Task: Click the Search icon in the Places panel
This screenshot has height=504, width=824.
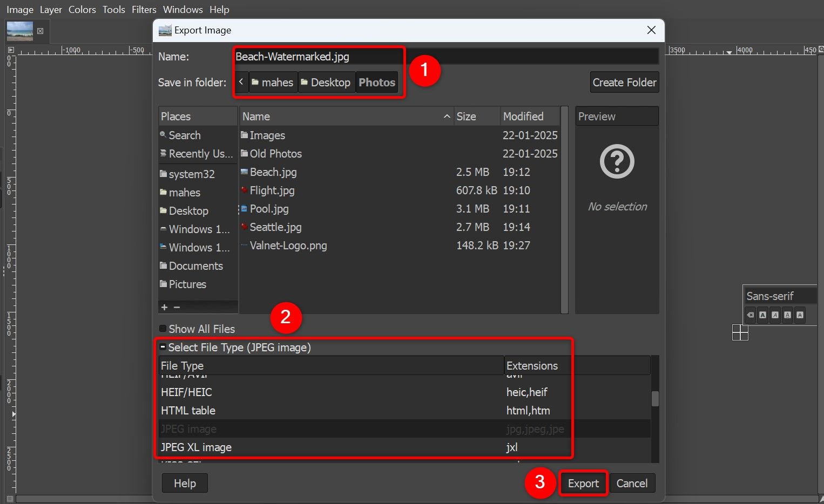Action: coord(164,135)
